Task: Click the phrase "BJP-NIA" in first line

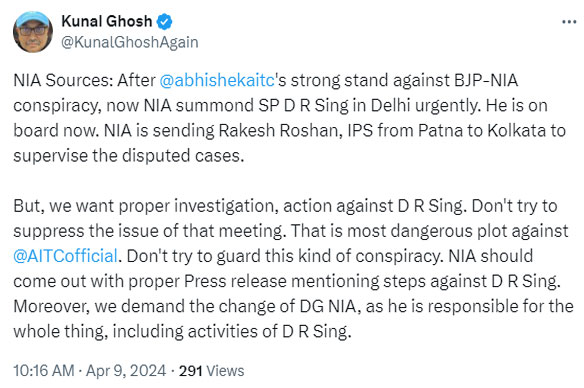Action: point(486,80)
